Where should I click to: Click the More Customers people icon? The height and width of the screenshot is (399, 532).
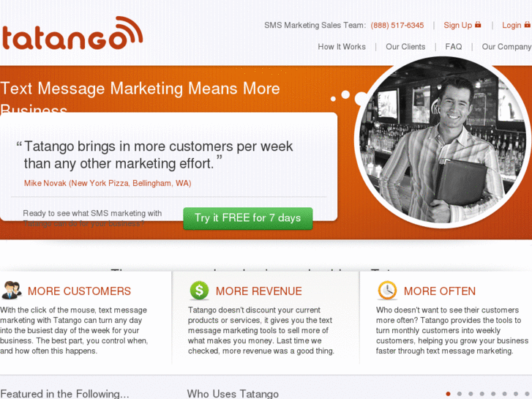tap(12, 291)
